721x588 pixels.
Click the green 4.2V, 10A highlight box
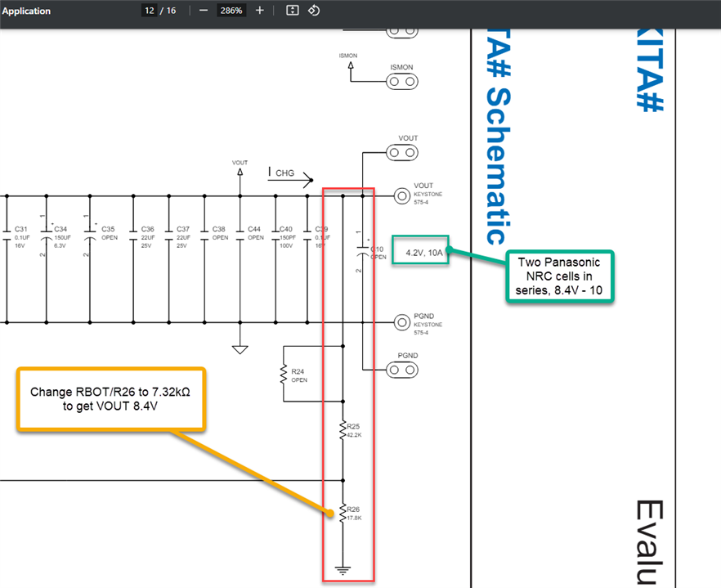420,249
